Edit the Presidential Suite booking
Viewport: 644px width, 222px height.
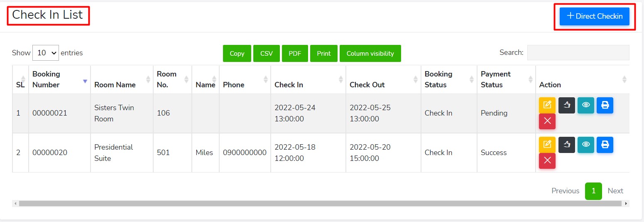(x=547, y=145)
